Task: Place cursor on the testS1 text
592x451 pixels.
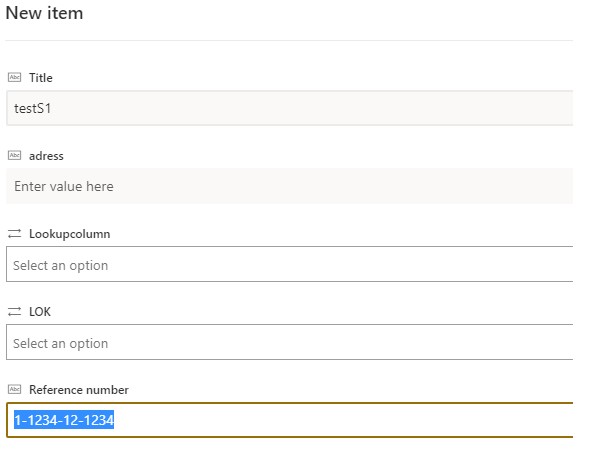Action: click(32, 108)
